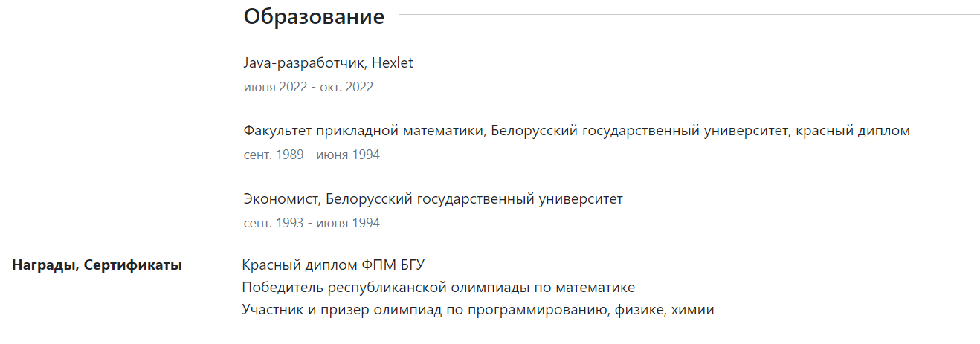Click the date range июня 2022 - окт. 2022
Image resolution: width=980 pixels, height=344 pixels.
click(308, 87)
